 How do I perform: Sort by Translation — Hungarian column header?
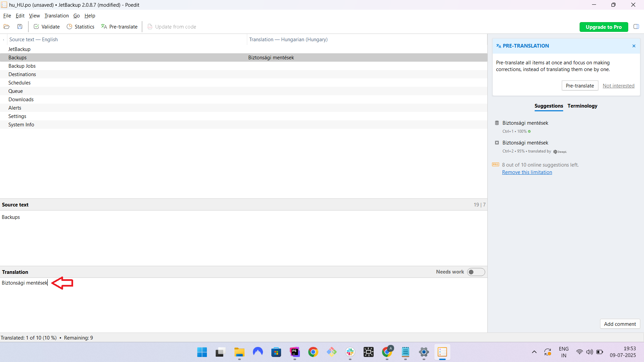pyautogui.click(x=367, y=40)
